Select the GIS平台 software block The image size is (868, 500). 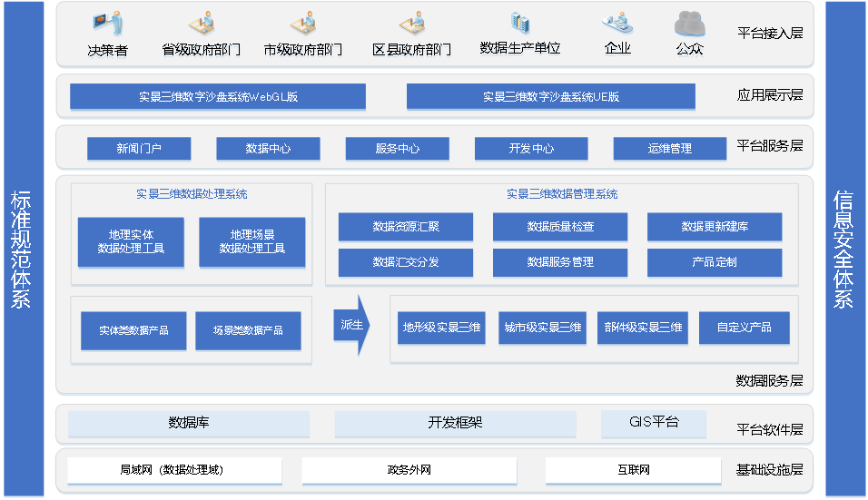(x=654, y=423)
